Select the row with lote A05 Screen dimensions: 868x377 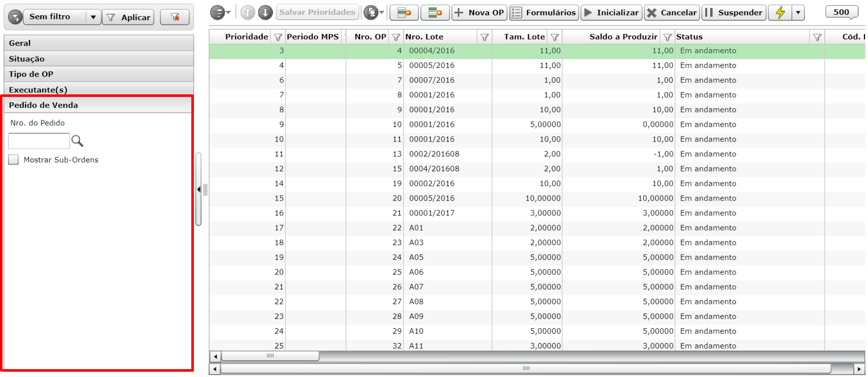coord(537,257)
